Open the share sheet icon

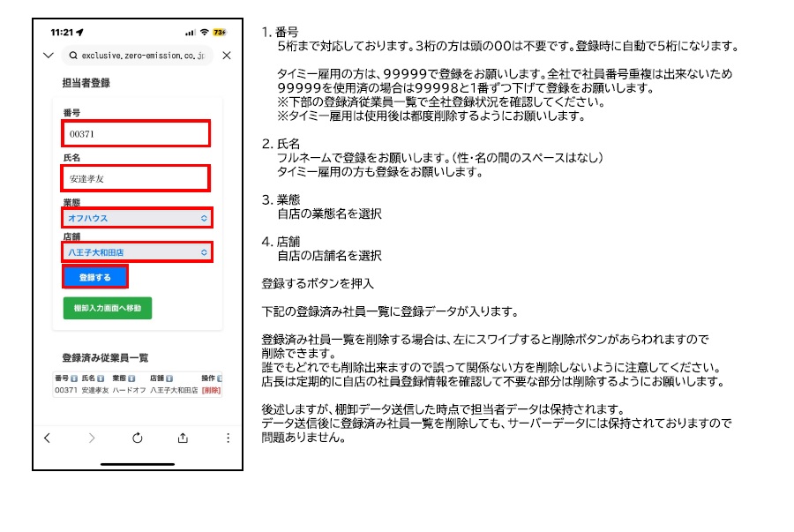point(183,438)
